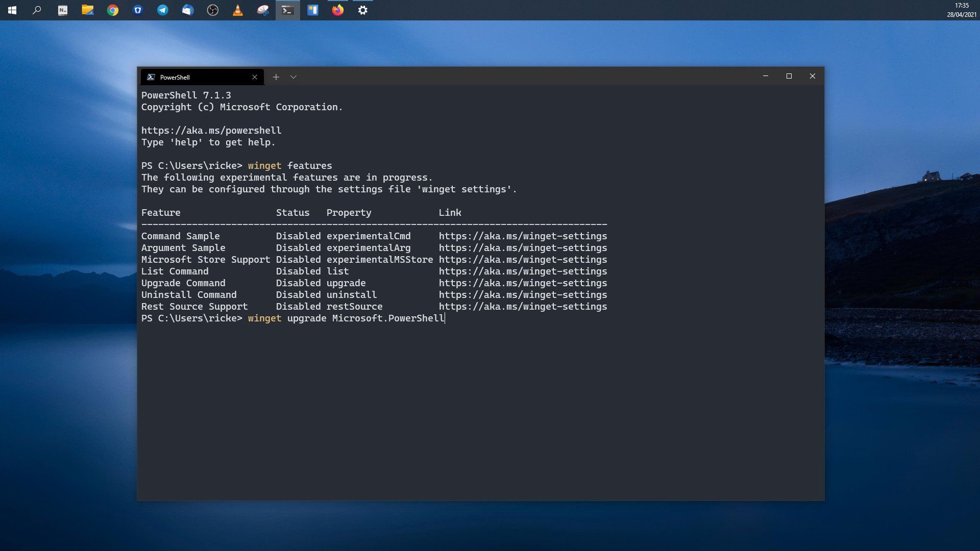
Task: Open a new terminal tab
Action: pos(276,77)
